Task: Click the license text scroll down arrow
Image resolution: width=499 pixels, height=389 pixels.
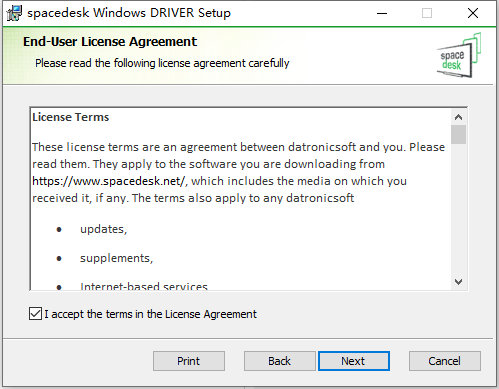Action: (458, 282)
